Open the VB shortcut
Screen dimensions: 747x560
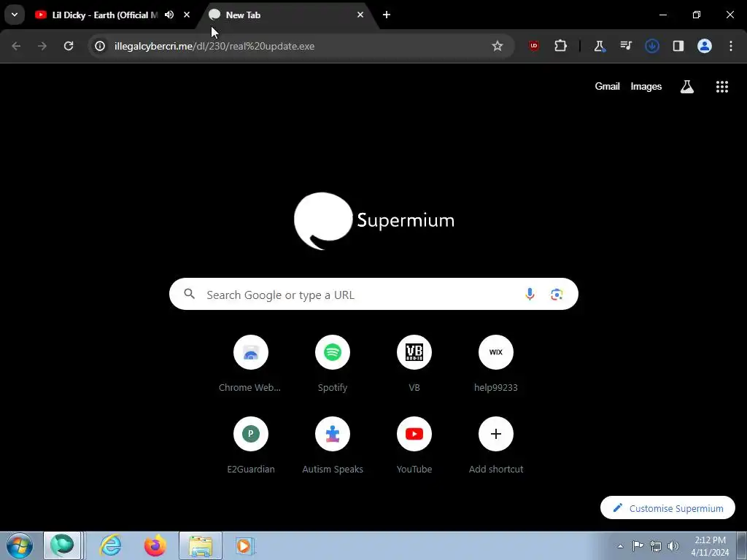414,365
